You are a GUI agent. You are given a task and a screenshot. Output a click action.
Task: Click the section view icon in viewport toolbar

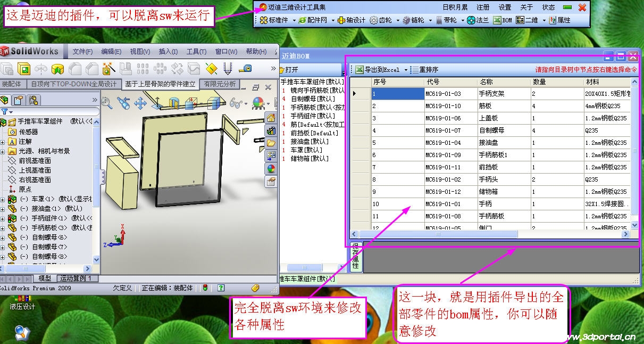[x=174, y=103]
